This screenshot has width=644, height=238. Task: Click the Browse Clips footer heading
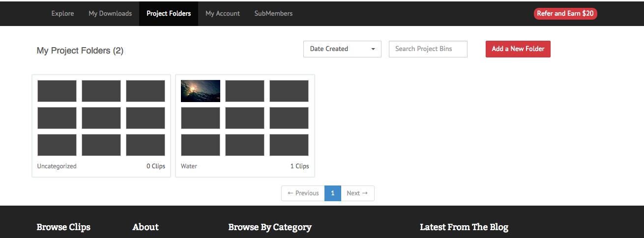click(63, 227)
